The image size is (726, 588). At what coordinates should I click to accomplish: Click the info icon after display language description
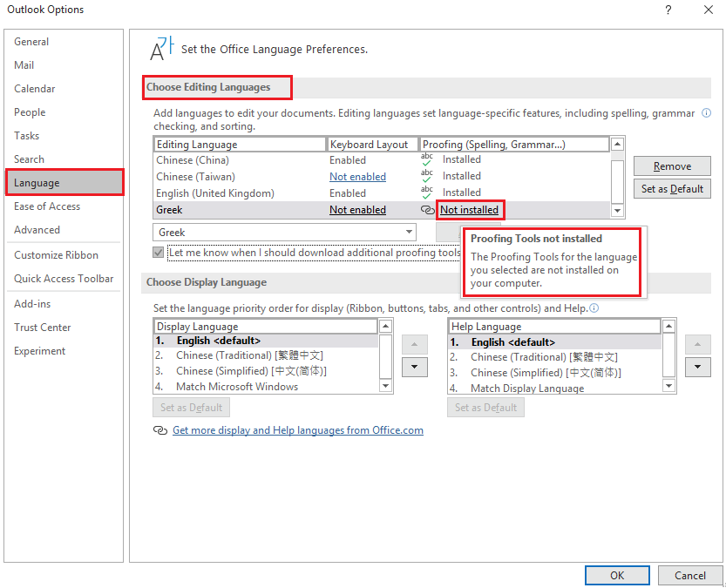click(594, 308)
